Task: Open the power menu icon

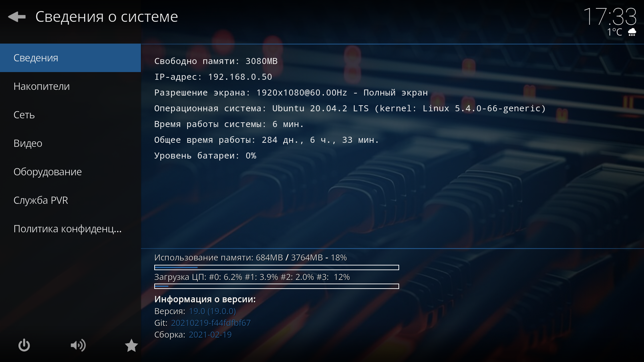Action: 24,345
